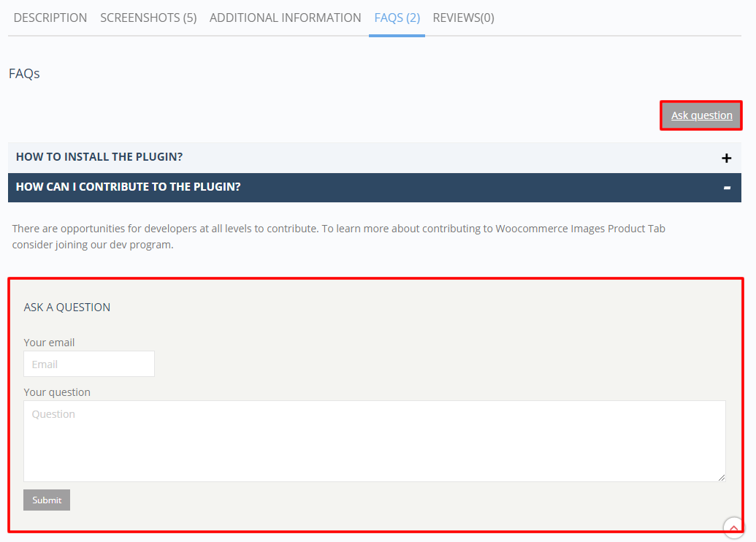Click the FAQs section heading
This screenshot has height=542, width=756.
pos(24,74)
